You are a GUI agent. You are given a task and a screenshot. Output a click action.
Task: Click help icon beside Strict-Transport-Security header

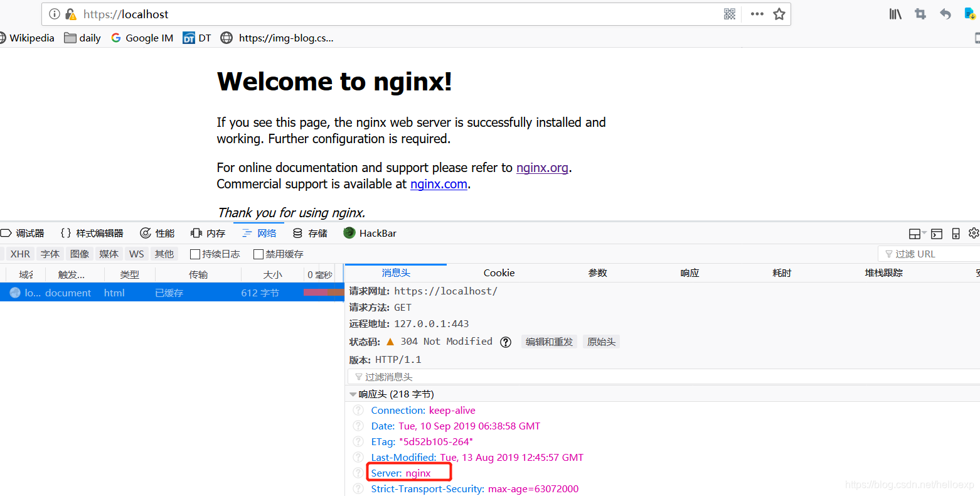tap(358, 488)
